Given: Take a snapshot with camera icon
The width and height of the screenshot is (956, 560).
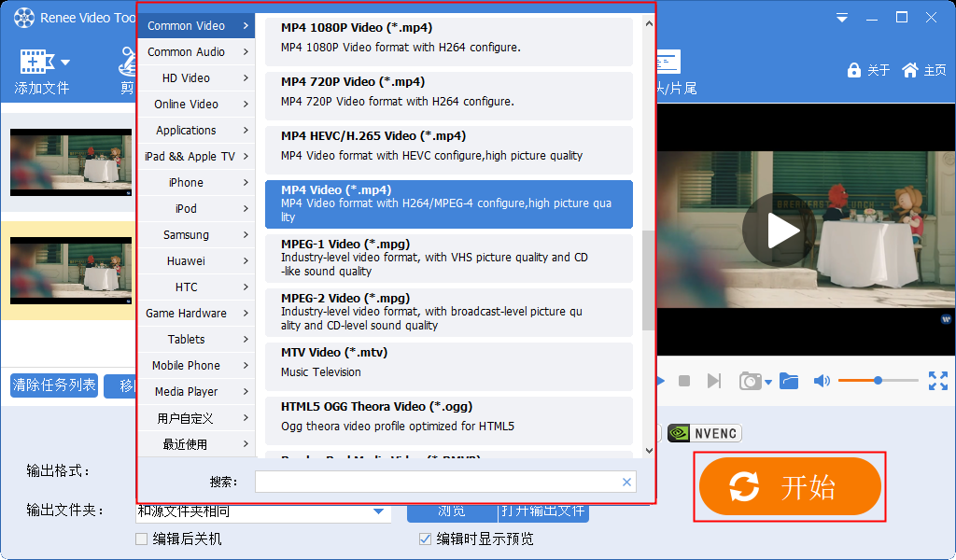Looking at the screenshot, I should (751, 381).
